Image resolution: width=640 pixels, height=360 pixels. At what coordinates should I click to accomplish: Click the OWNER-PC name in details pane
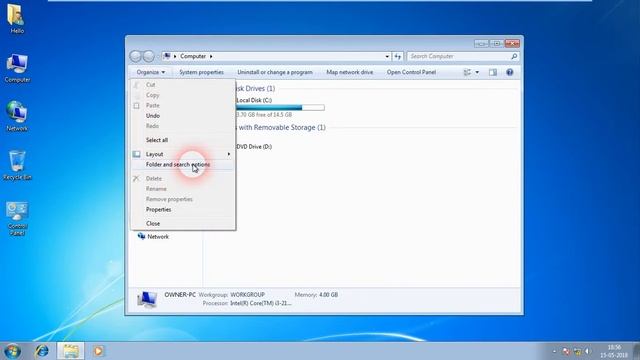pos(180,295)
